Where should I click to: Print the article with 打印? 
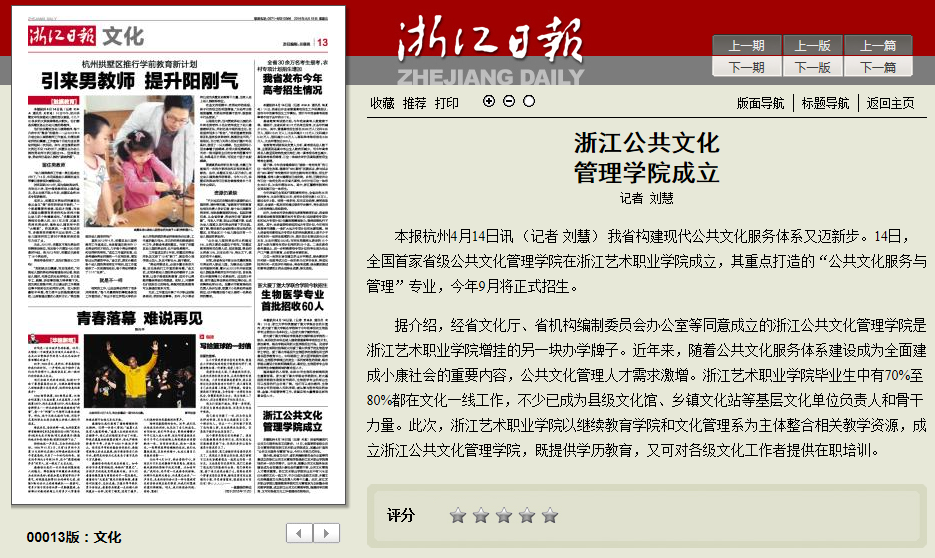click(447, 103)
